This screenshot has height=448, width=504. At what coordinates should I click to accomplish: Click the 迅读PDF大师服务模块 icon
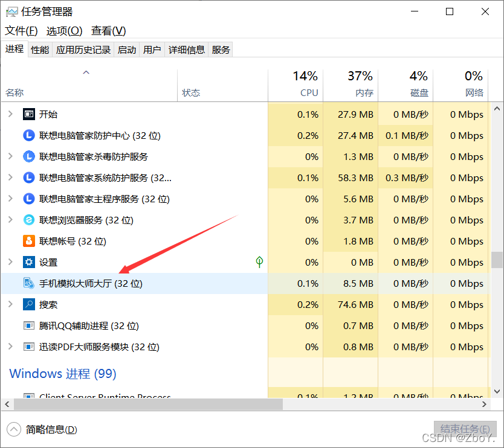coord(29,347)
